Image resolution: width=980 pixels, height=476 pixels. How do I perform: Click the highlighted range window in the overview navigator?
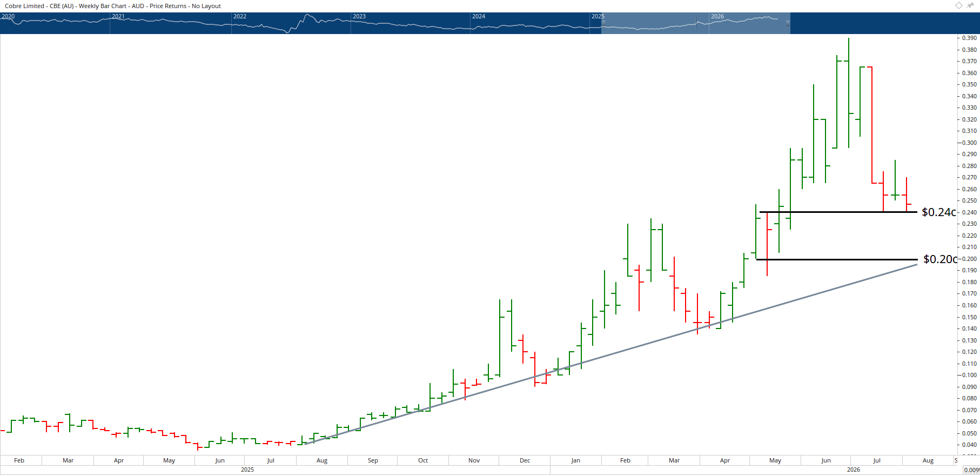pos(696,23)
